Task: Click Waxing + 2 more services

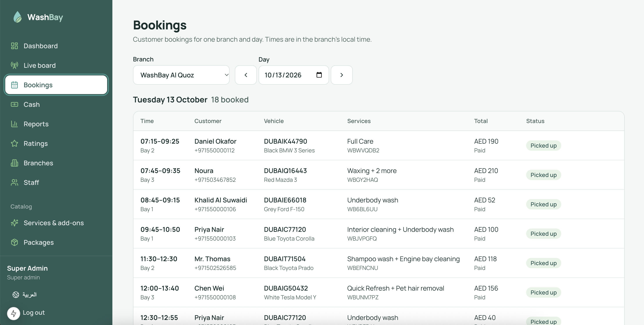Action: (372, 171)
